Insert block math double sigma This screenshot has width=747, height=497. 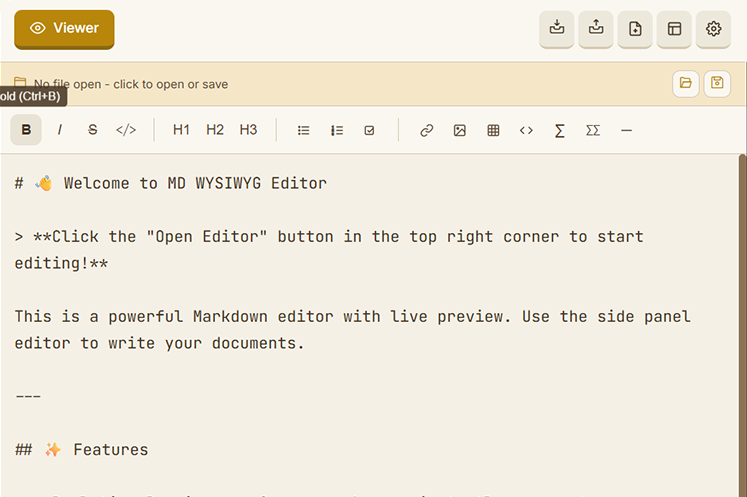(593, 130)
